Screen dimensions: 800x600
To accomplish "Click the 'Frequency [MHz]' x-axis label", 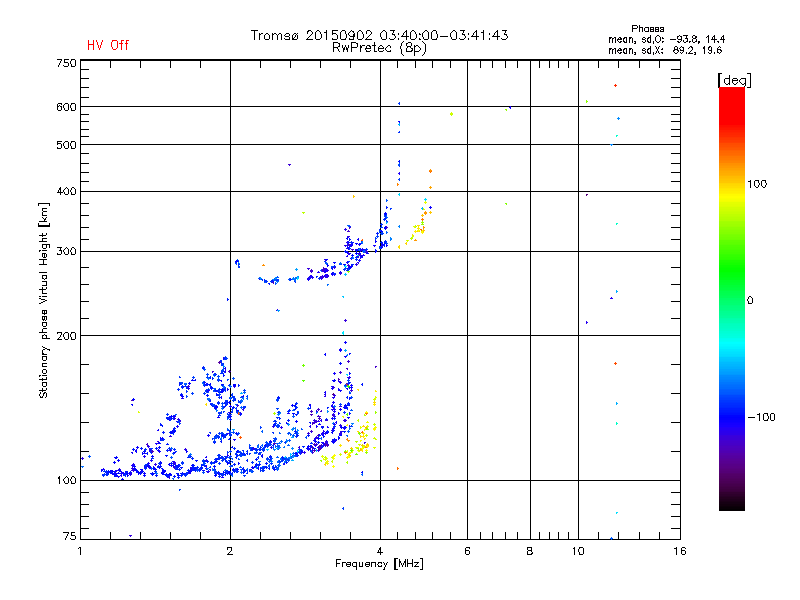I will pyautogui.click(x=379, y=564).
